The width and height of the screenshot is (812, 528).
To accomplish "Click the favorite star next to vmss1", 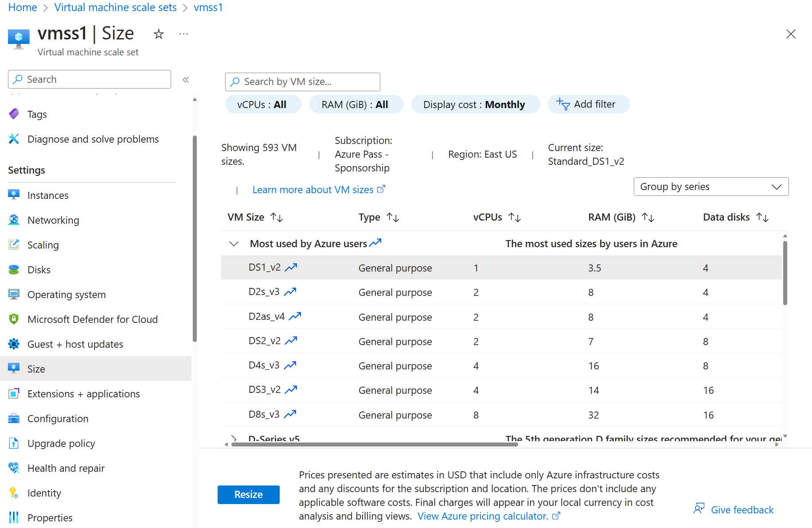I will 158,34.
